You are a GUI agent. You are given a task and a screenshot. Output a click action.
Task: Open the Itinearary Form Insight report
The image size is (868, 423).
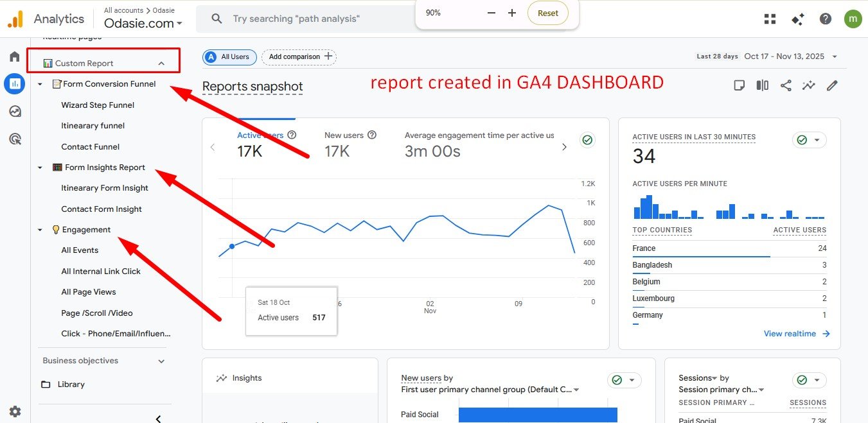(105, 188)
